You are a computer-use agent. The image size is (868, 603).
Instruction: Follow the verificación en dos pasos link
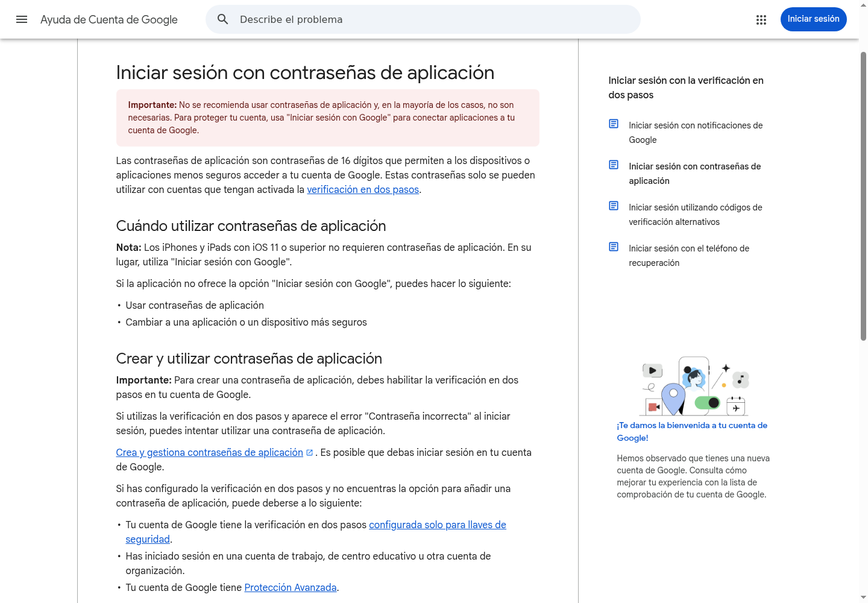[x=363, y=189]
